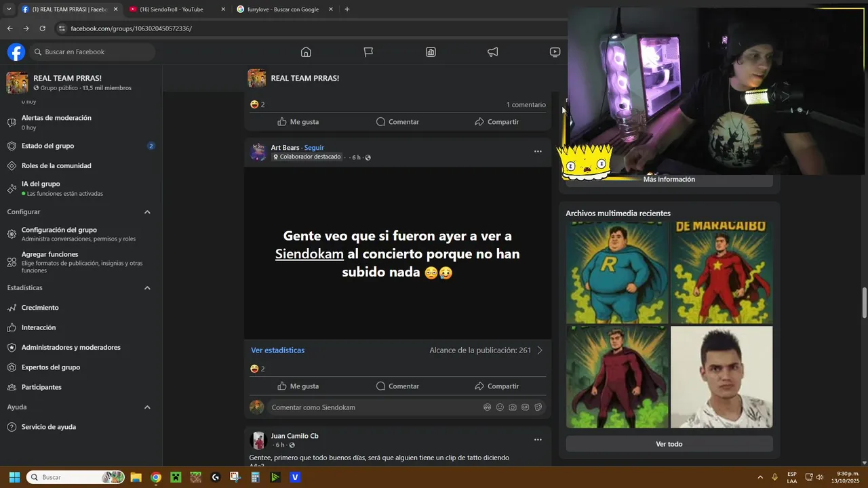Open options menu on Art Bears post
This screenshot has width=868, height=488.
click(x=538, y=151)
